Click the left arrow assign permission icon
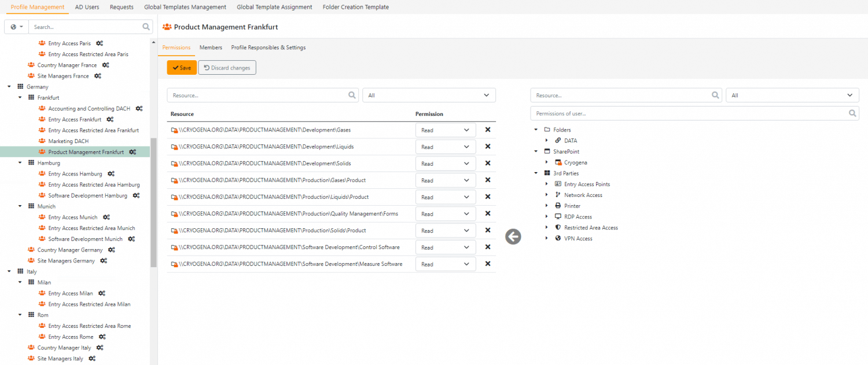 [x=513, y=237]
